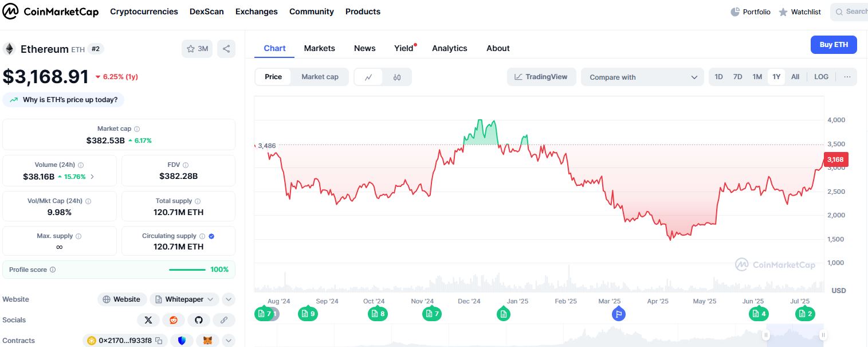Screen dimensions: 868x347
Task: Click the Circulating supply info icon
Action: [202, 236]
